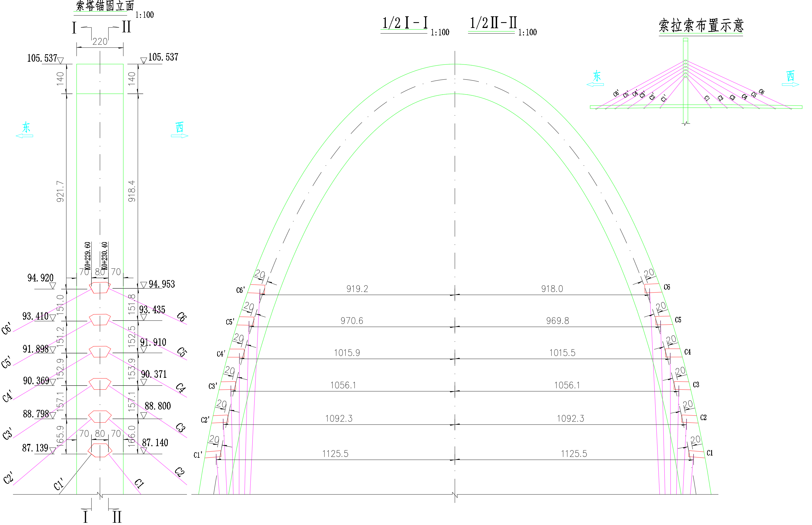The image size is (812, 525).
Task: Click the 220 width dimension text
Action: [100, 42]
